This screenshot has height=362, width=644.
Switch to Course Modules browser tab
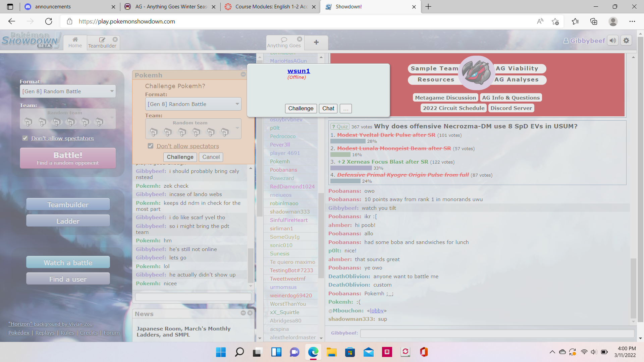(270, 7)
